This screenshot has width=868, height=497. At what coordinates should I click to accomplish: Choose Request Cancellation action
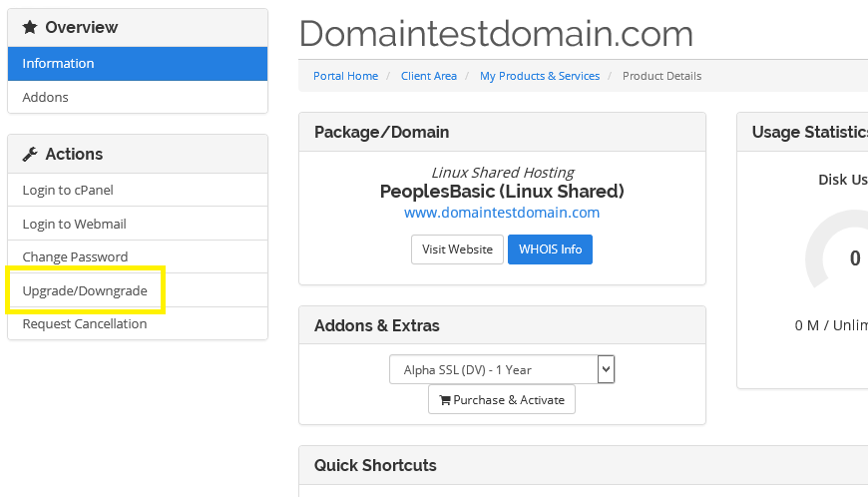pos(138,323)
